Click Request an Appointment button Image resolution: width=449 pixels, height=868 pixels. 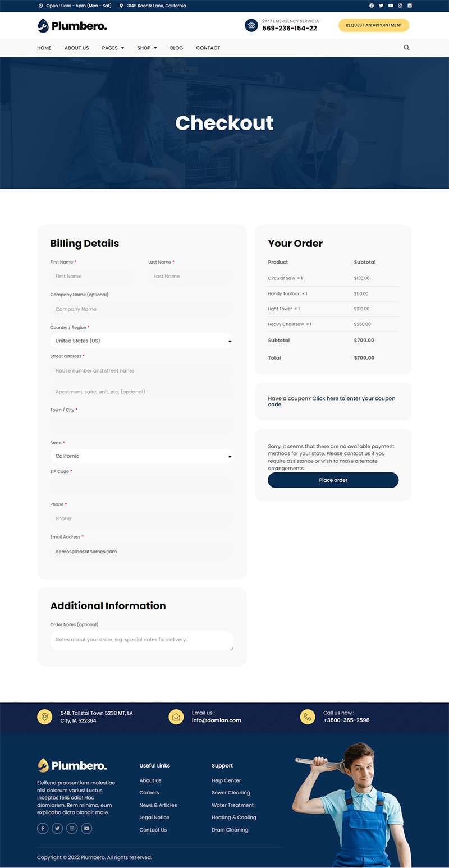tap(374, 25)
